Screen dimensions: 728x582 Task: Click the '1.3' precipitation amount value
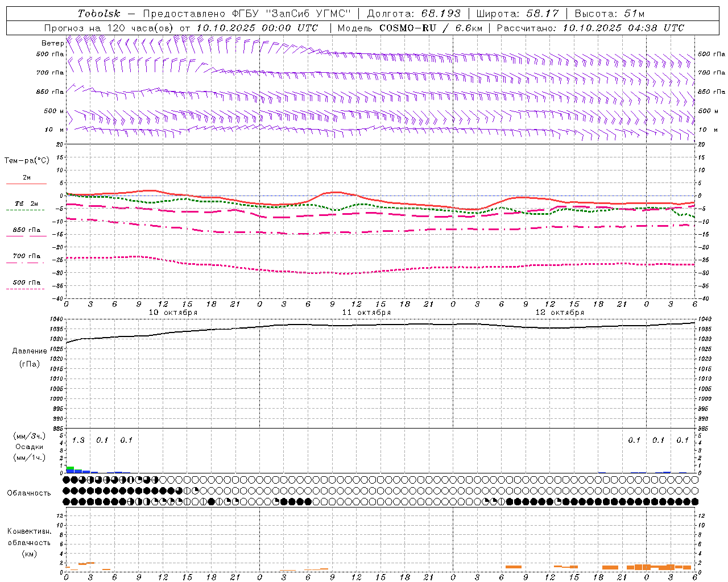pyautogui.click(x=78, y=440)
